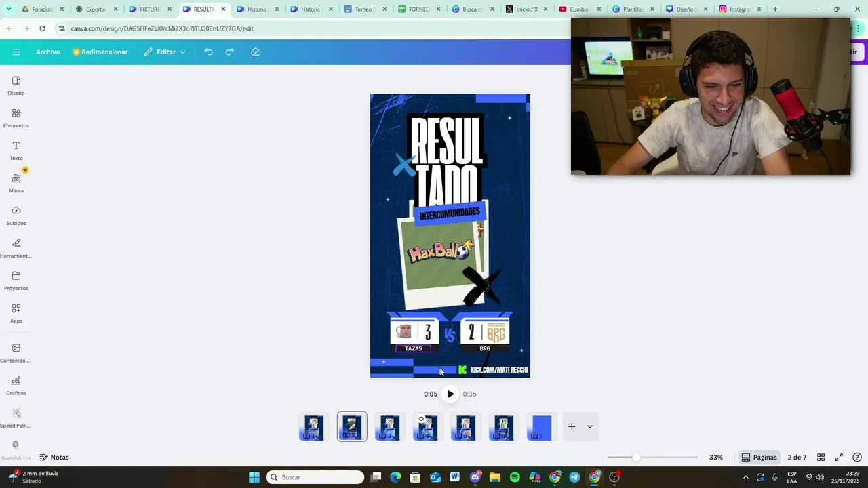Open the Herramientas tools panel
Image resolution: width=868 pixels, height=488 pixels.
(x=16, y=248)
